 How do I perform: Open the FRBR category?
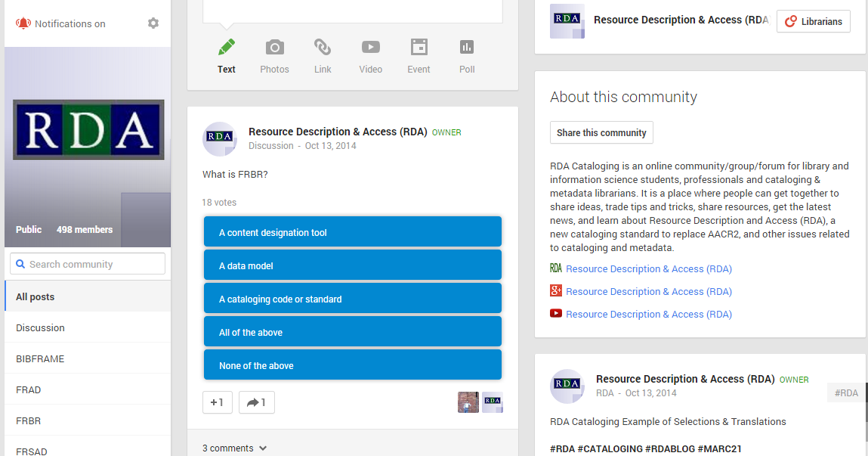click(x=88, y=420)
